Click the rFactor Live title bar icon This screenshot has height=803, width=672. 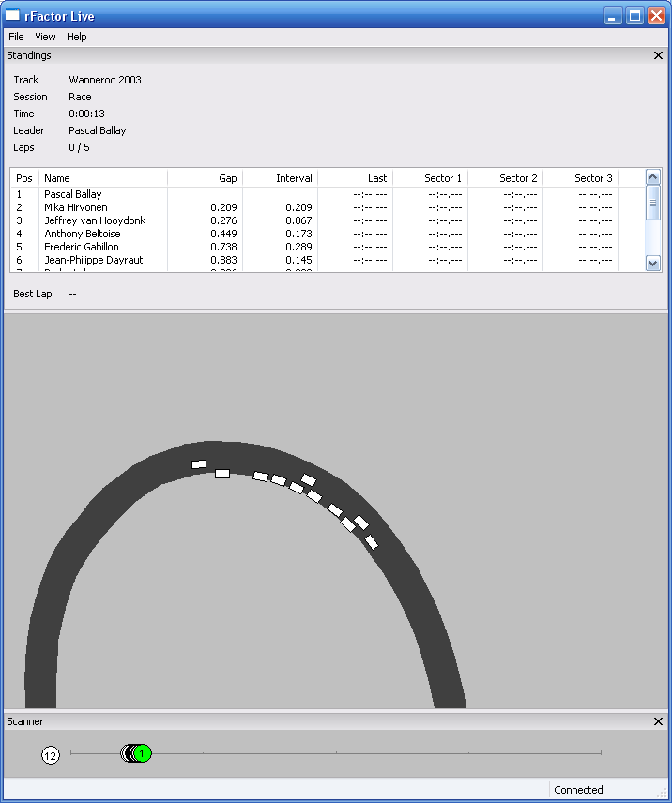pos(13,16)
